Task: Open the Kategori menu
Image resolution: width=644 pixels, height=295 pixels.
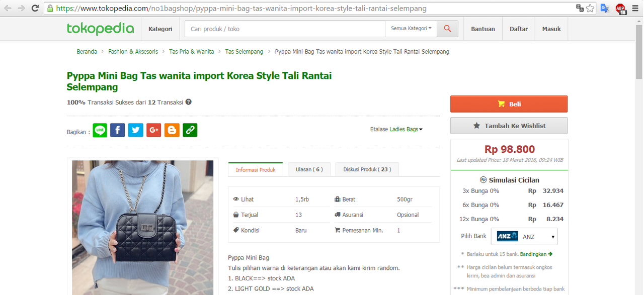Action: (160, 29)
